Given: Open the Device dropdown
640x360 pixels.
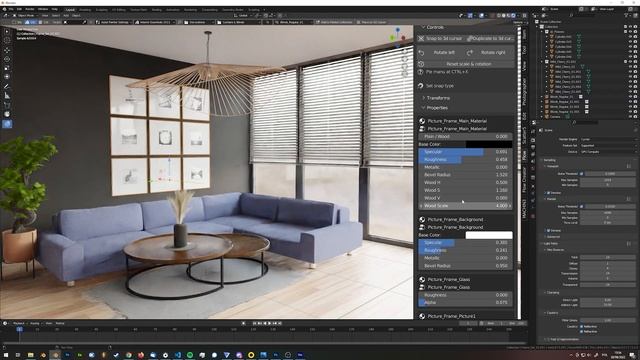Looking at the screenshot, I should coord(608,152).
